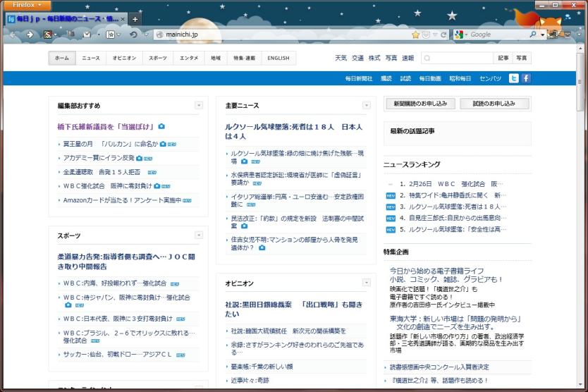Click camera icon next to 民法改正 story
The width and height of the screenshot is (588, 392).
coord(245,226)
